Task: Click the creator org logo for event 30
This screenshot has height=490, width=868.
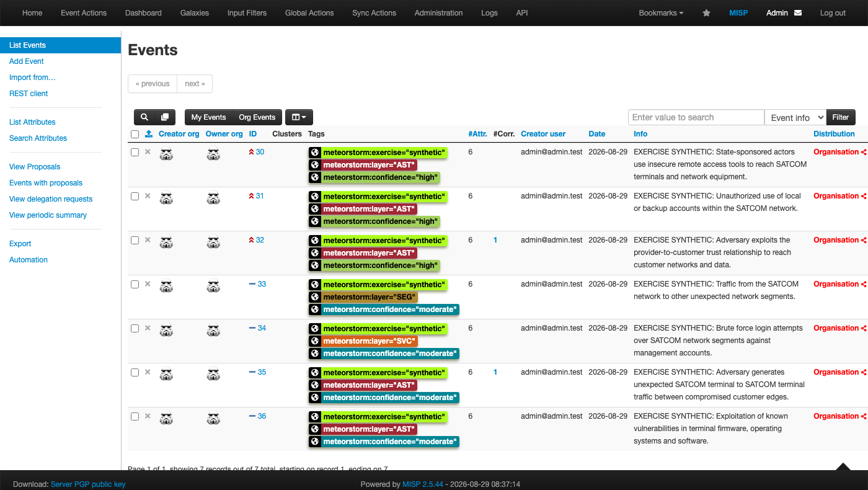Action: pos(166,154)
